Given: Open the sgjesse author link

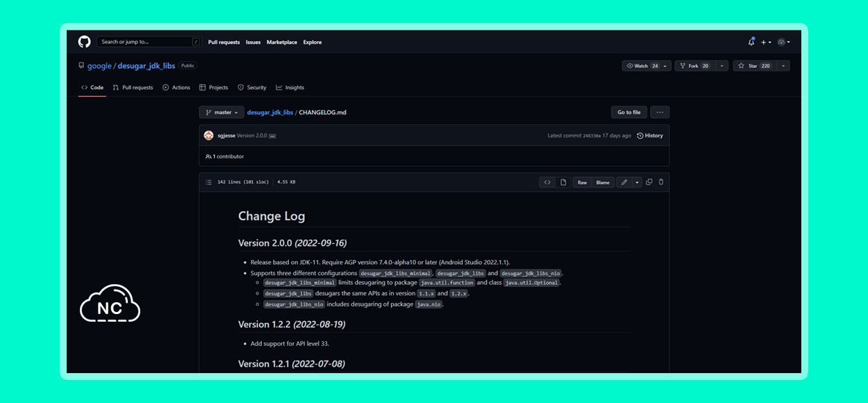Looking at the screenshot, I should click(226, 135).
